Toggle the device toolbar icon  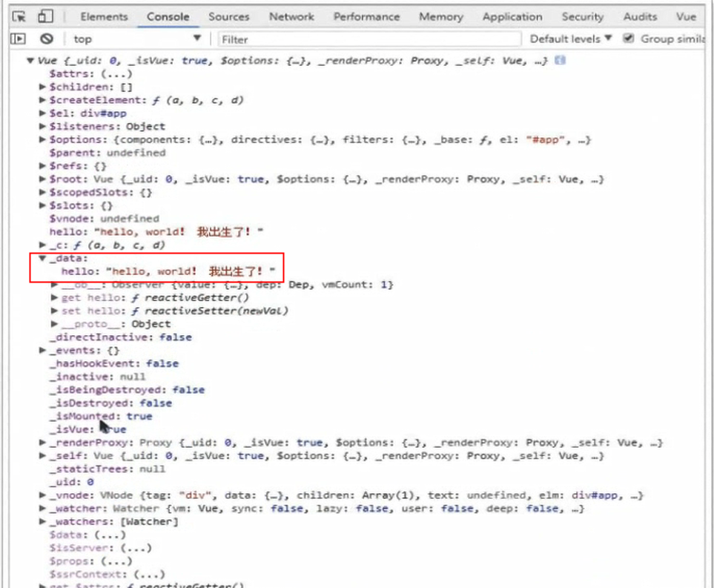point(45,16)
